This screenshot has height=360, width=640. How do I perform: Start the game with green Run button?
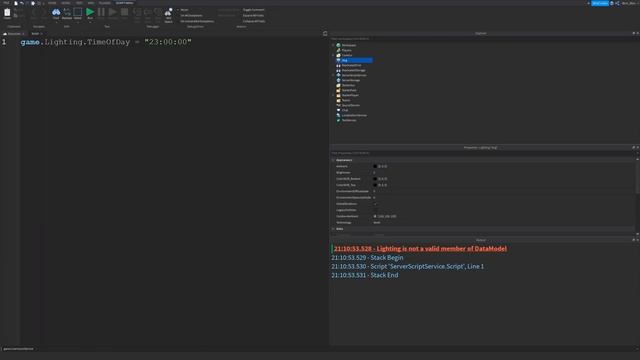[90, 12]
